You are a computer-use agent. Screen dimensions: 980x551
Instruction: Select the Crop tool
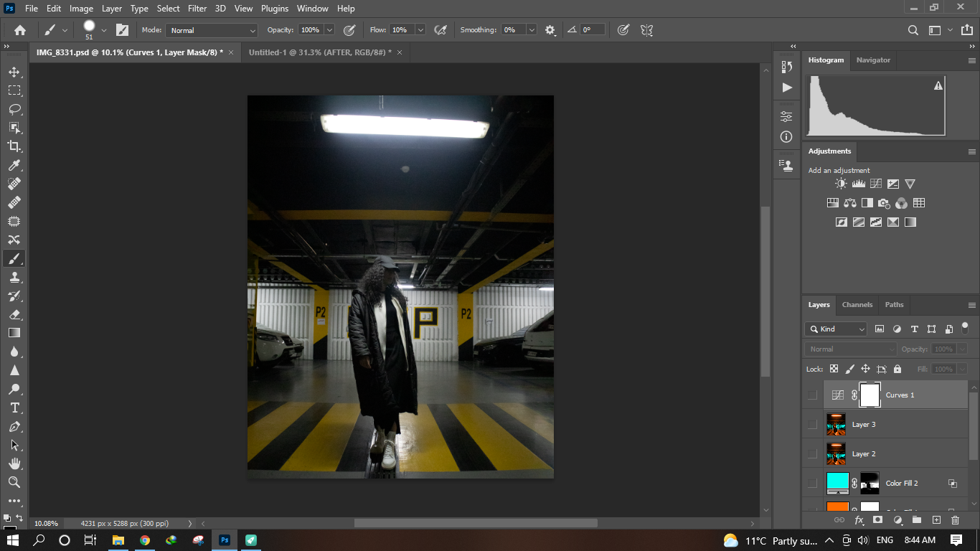click(x=14, y=146)
